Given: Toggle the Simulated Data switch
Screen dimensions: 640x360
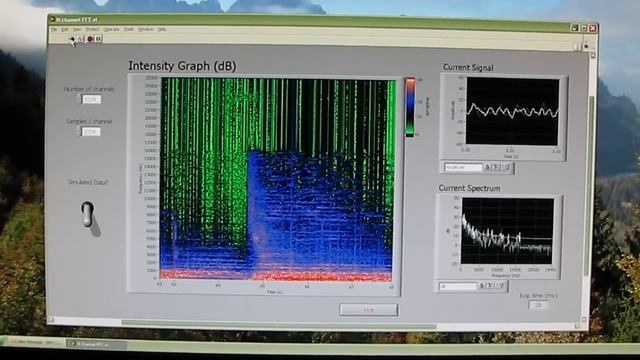Looking at the screenshot, I should coord(87,214).
